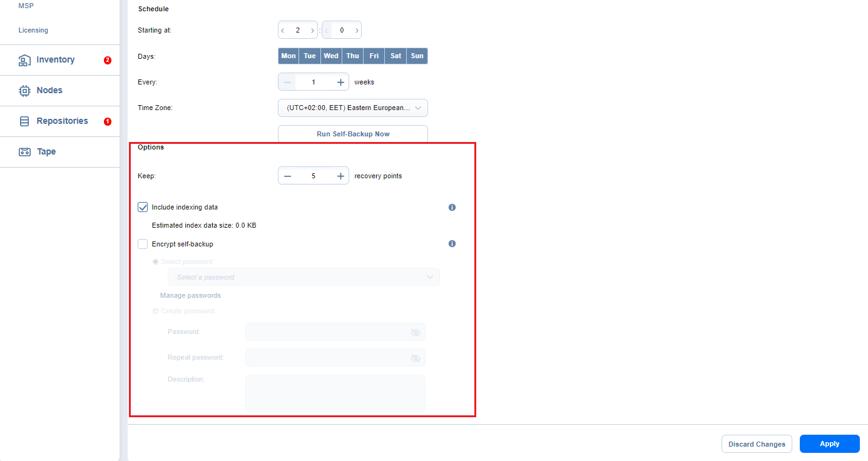Click the Nodes chip icon
The width and height of the screenshot is (868, 461).
coord(24,91)
